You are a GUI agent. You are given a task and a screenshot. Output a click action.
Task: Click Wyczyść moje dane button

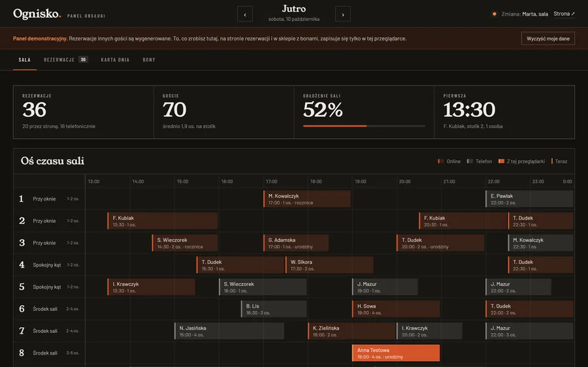point(548,39)
